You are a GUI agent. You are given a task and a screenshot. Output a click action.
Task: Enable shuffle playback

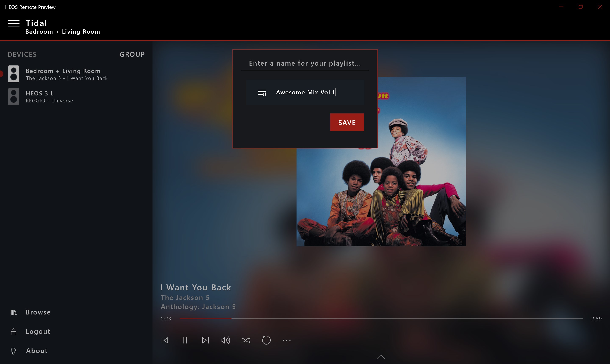[246, 340]
